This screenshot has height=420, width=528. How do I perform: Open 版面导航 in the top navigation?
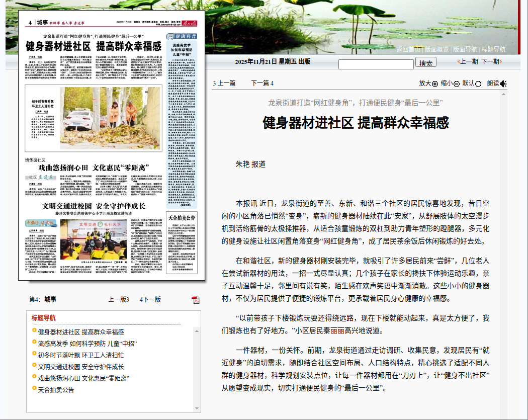pyautogui.click(x=465, y=49)
